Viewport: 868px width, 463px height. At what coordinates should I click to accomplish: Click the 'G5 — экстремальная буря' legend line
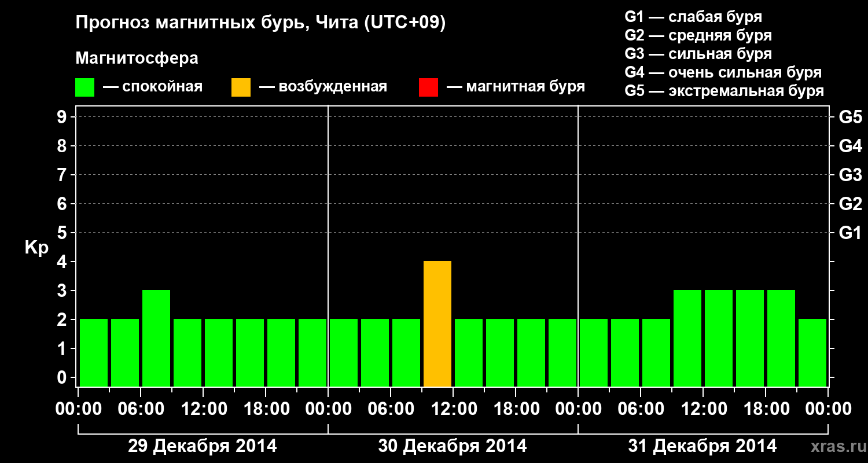click(724, 91)
